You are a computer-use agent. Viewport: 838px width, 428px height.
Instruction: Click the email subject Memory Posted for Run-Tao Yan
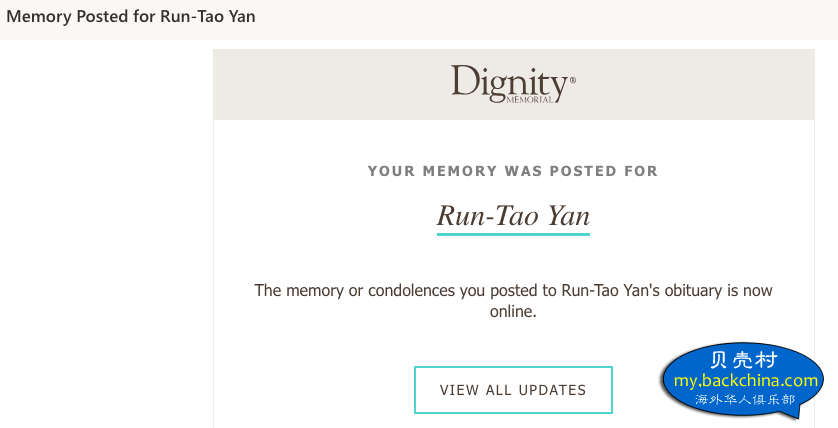(131, 17)
